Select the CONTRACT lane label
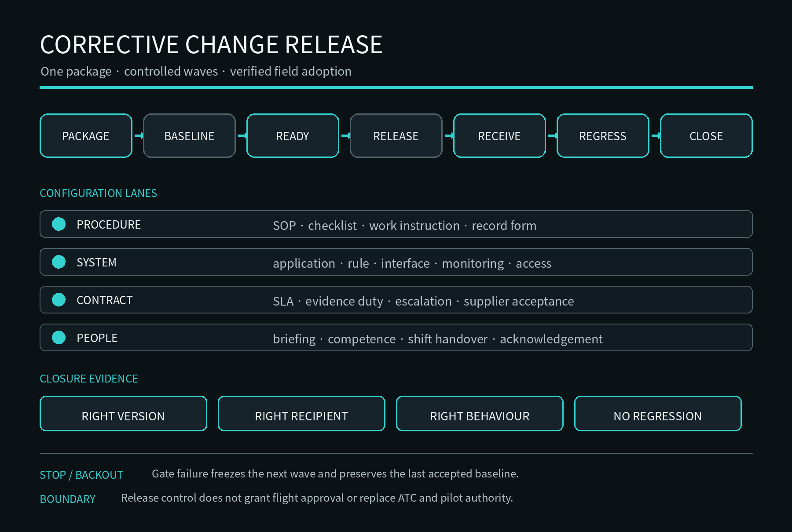 [x=104, y=300]
